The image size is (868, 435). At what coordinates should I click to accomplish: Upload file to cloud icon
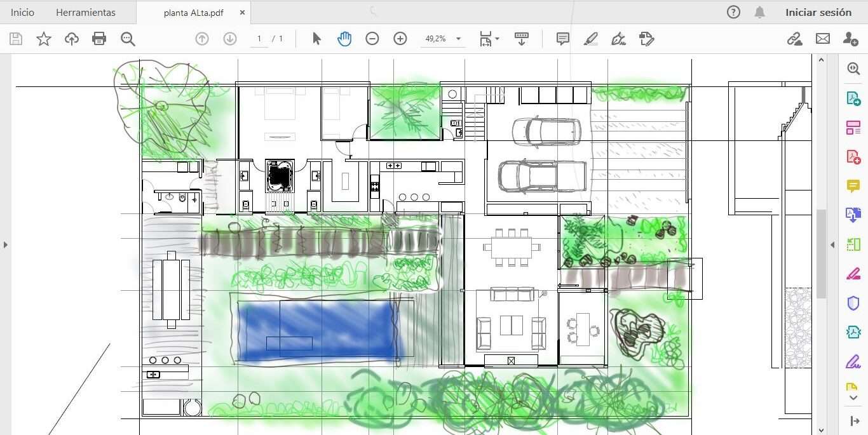click(x=72, y=39)
